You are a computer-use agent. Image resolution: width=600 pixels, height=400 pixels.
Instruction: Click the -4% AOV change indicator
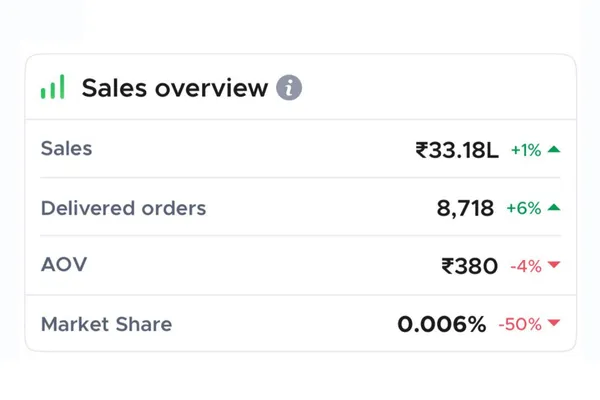coord(526,266)
